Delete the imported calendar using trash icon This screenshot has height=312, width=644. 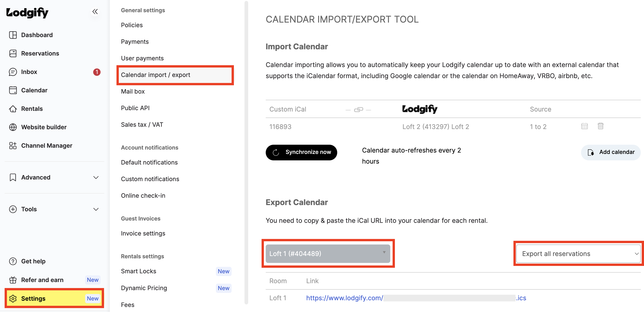[x=600, y=126]
